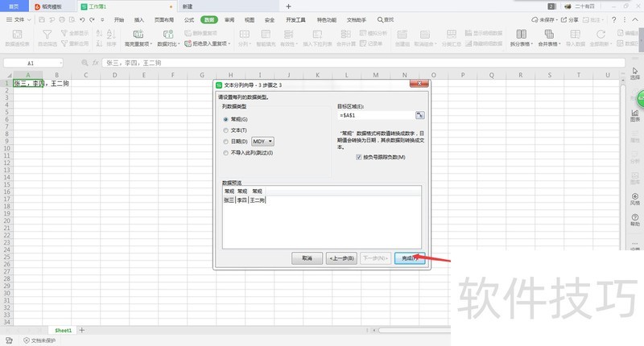The image size is (644, 346).
Task: Sort ascending with the A-Z icon
Action: click(99, 33)
